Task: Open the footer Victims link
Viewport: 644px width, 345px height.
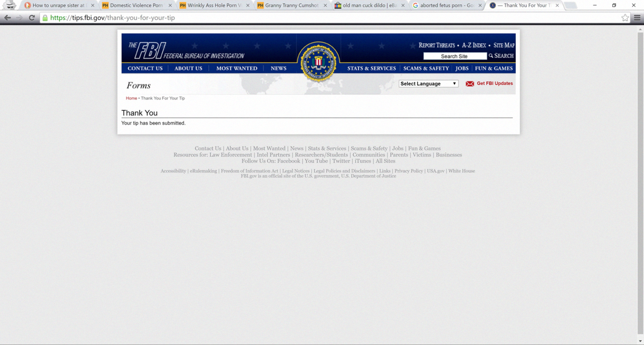Action: (422, 155)
